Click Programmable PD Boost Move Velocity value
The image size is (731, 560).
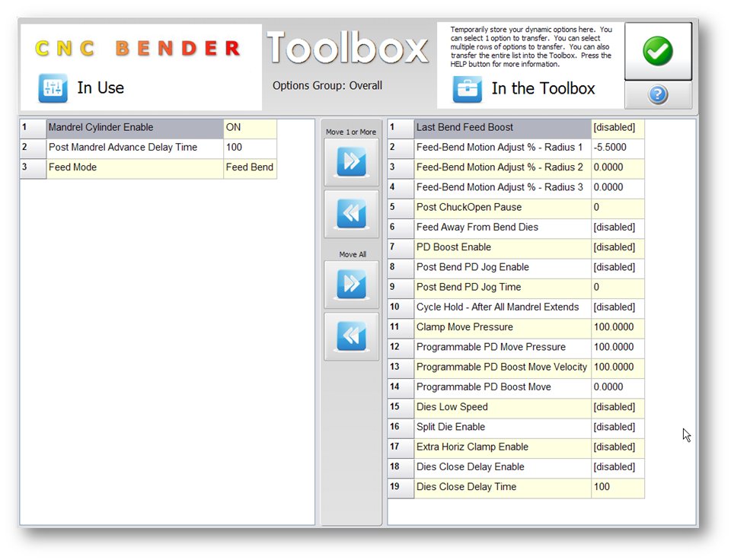(617, 367)
